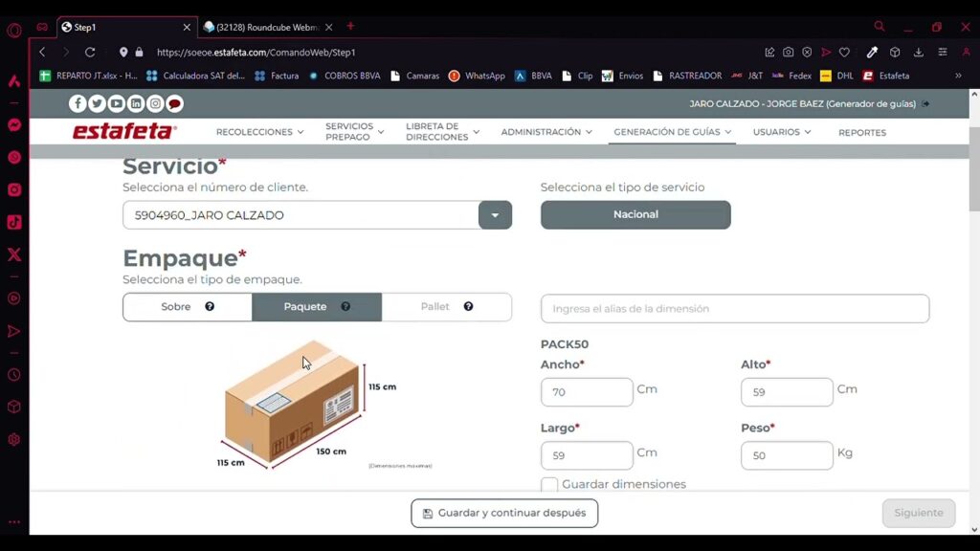Open the DHL bookmark
The height and width of the screenshot is (551, 980).
point(836,76)
